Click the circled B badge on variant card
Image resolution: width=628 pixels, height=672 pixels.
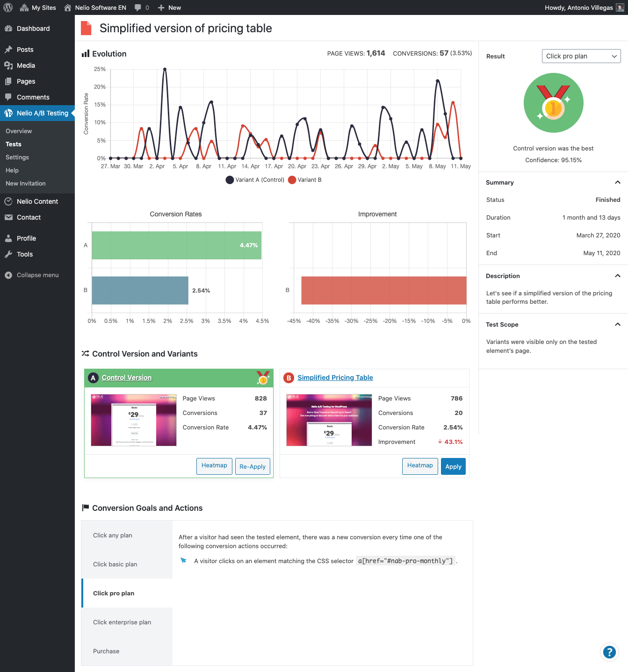[x=289, y=378]
